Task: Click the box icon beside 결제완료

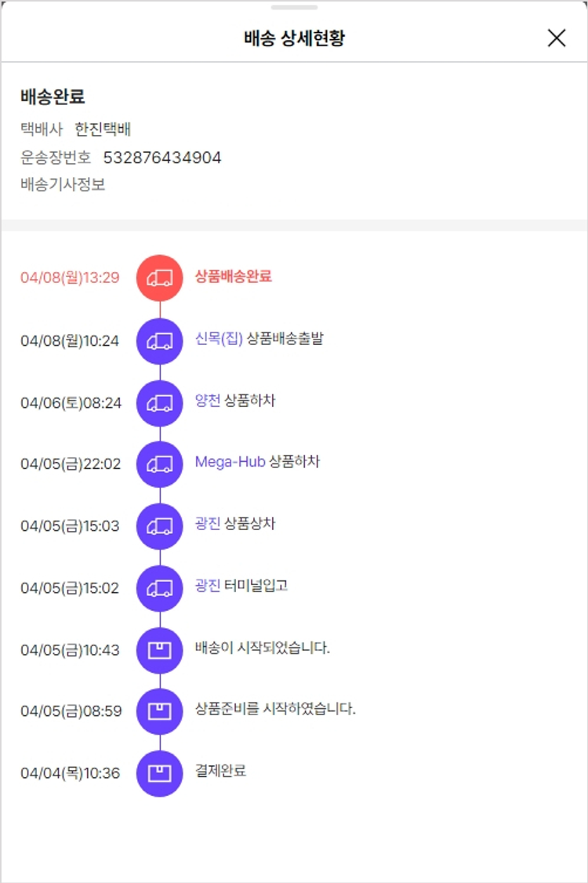Action: (x=159, y=773)
